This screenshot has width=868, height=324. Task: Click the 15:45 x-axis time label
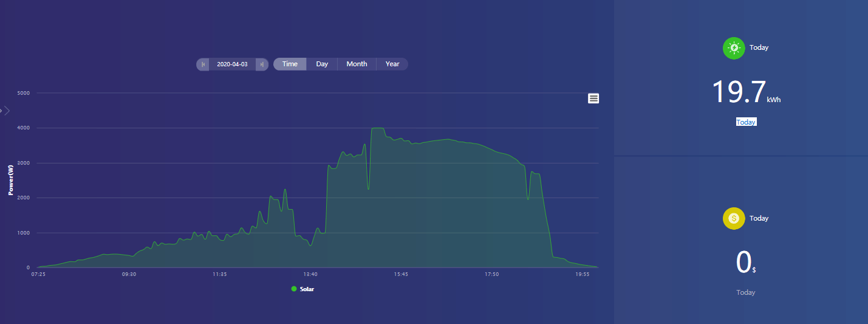(x=401, y=275)
